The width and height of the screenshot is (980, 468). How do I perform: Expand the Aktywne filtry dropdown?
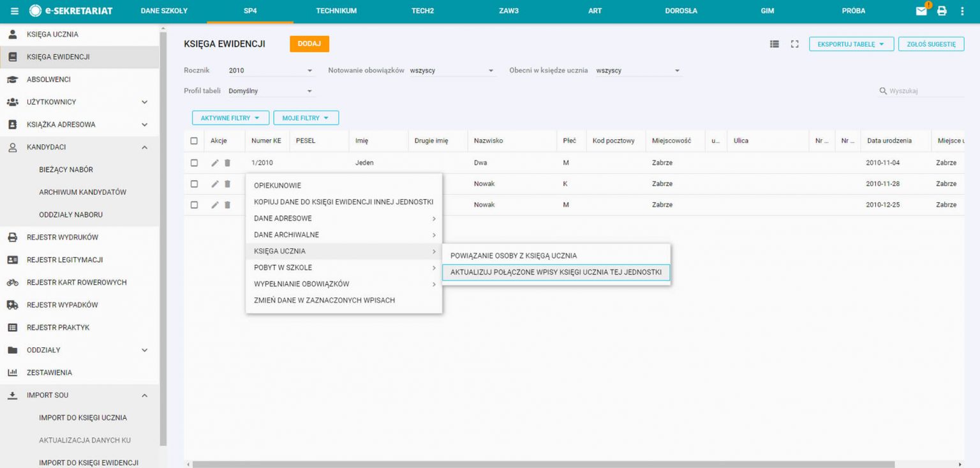coord(230,118)
